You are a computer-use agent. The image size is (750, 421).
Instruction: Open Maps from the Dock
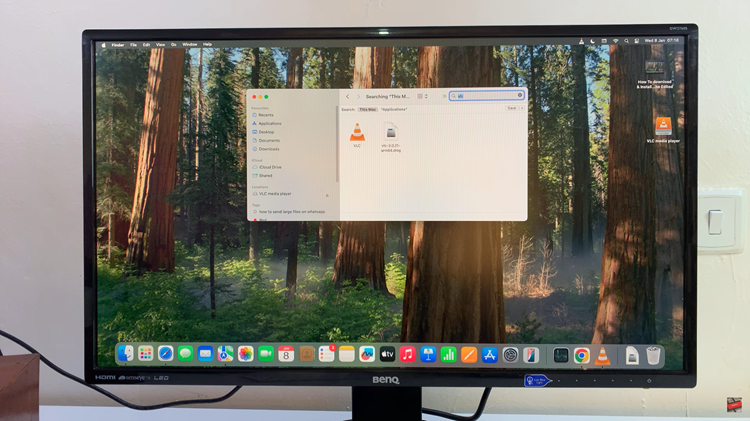[225, 354]
